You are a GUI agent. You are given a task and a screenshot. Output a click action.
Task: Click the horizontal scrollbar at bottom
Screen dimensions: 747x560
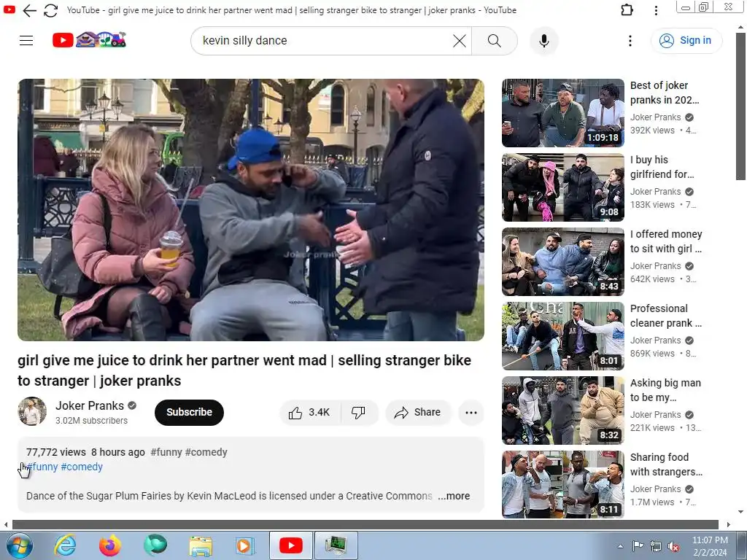[365, 524]
